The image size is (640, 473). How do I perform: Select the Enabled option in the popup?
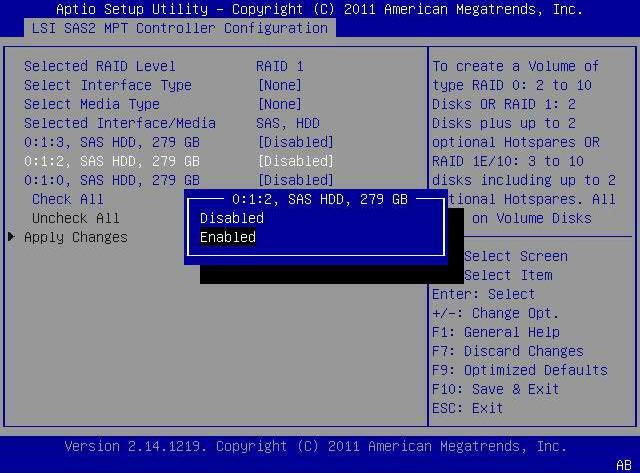pos(228,237)
